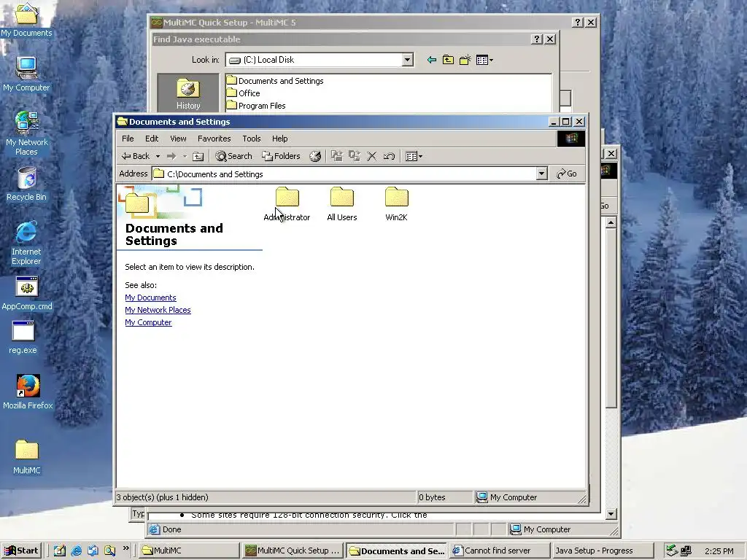Screen dimensions: 747x560
Task: Toggle the Folders pane button
Action: pyautogui.click(x=281, y=156)
